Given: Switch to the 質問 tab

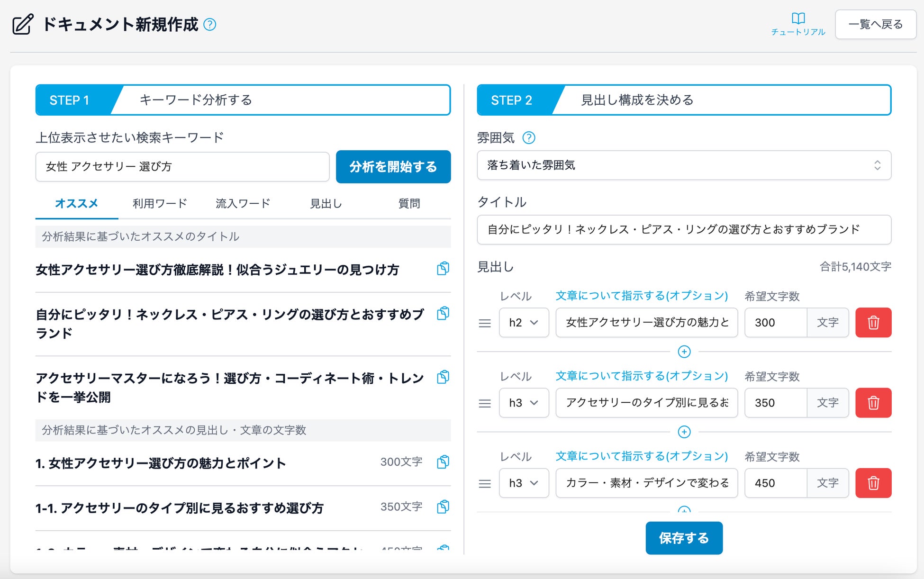Looking at the screenshot, I should [x=409, y=204].
